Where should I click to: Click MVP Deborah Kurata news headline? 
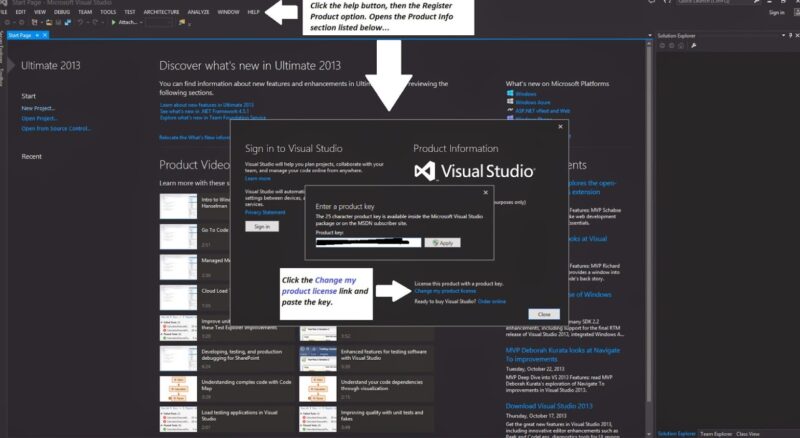point(563,354)
